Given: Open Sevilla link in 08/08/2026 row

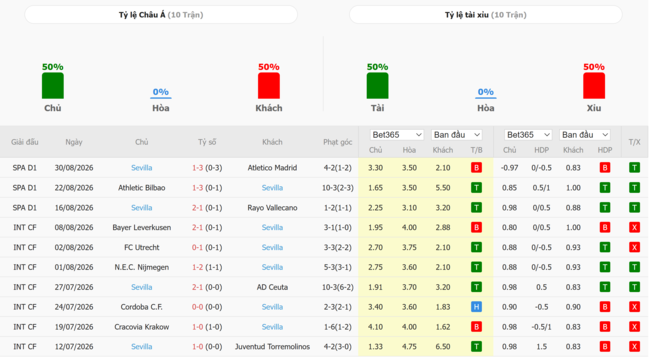Looking at the screenshot, I should coord(272,228).
